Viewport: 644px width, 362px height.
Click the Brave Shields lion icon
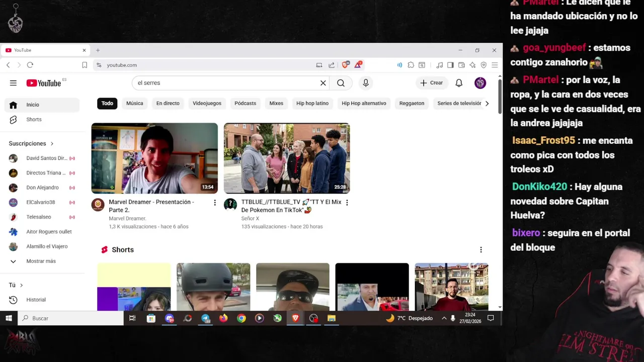[x=346, y=65]
